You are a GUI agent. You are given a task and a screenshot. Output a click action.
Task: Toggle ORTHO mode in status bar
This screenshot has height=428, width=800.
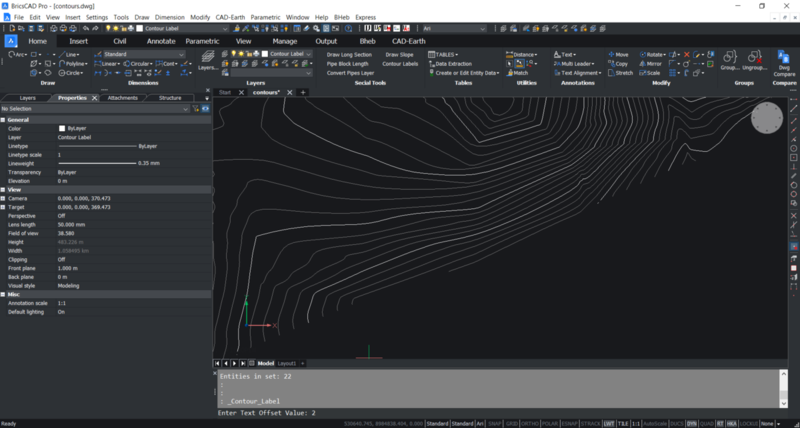click(x=531, y=423)
